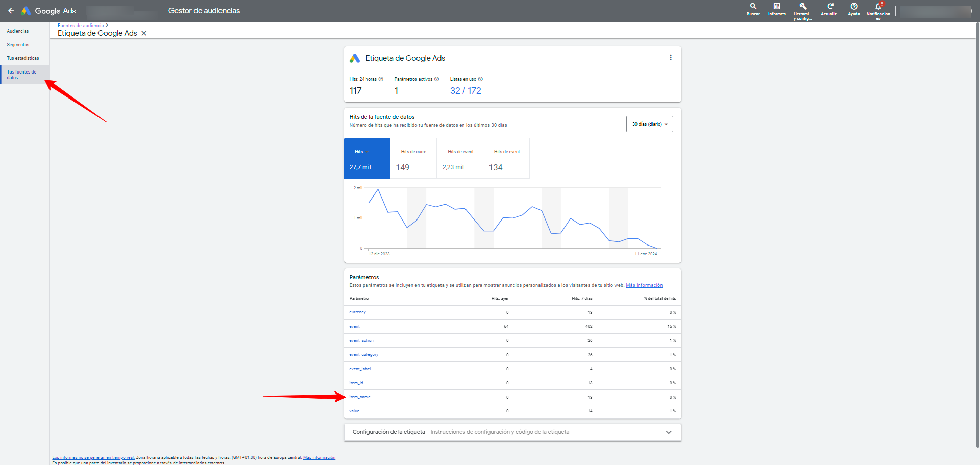980x465 pixels.
Task: Click help icon next to Hits: 24 horas
Action: click(381, 79)
